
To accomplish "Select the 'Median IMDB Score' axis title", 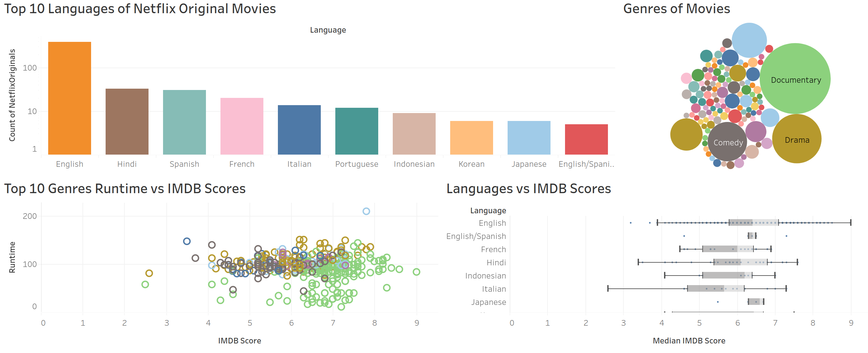I will (689, 340).
